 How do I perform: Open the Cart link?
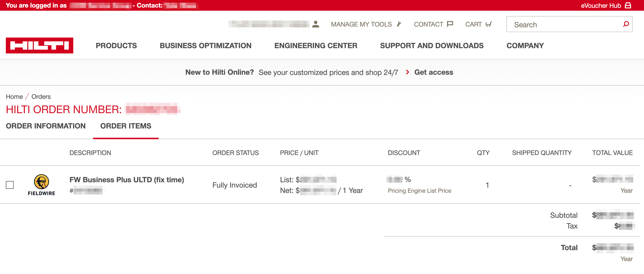(x=473, y=24)
